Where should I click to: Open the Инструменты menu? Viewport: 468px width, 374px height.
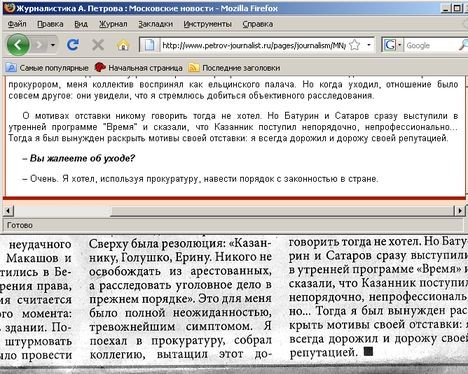(207, 24)
